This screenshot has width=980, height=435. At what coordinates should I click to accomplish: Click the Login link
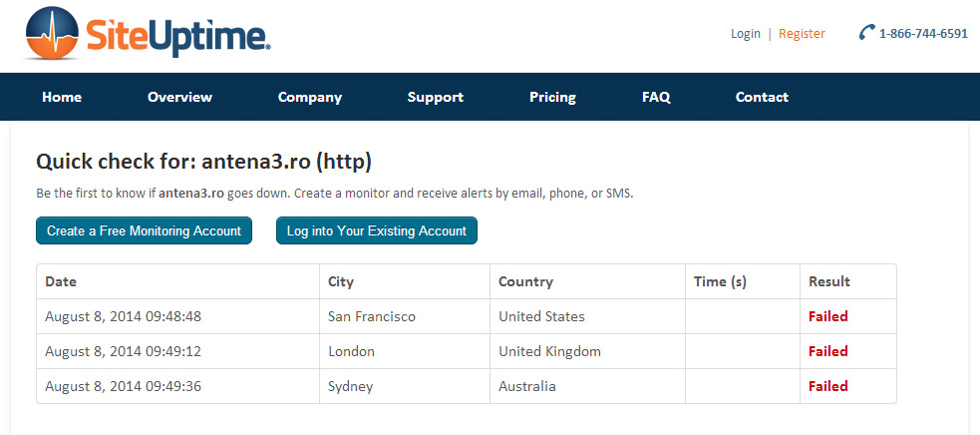[745, 34]
